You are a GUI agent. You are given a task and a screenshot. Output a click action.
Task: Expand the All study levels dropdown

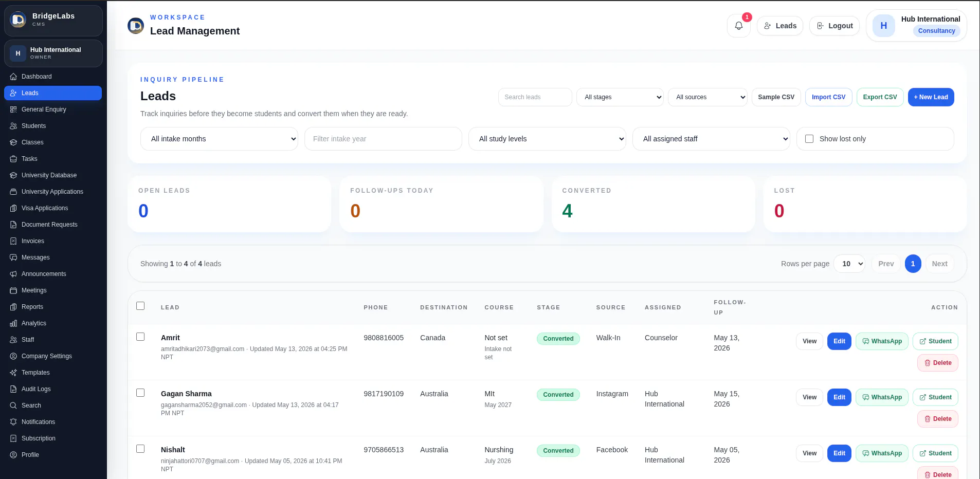tap(547, 139)
